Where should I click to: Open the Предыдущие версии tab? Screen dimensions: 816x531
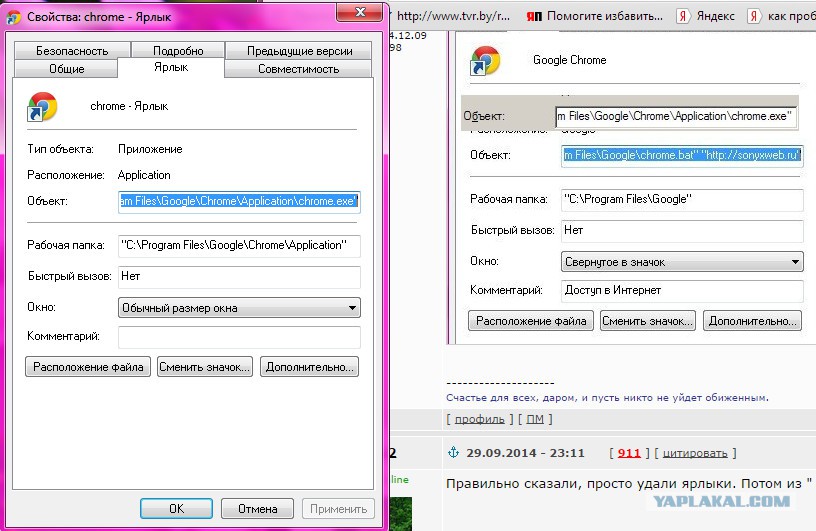click(299, 50)
